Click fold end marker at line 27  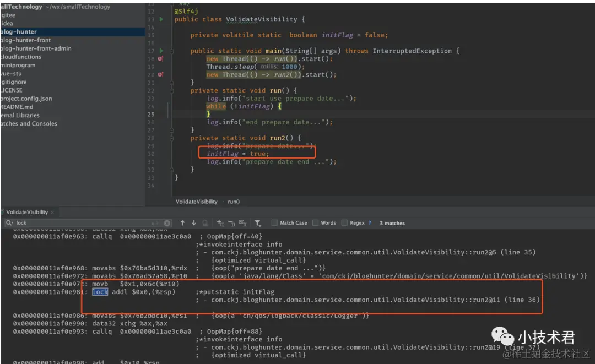pos(171,130)
